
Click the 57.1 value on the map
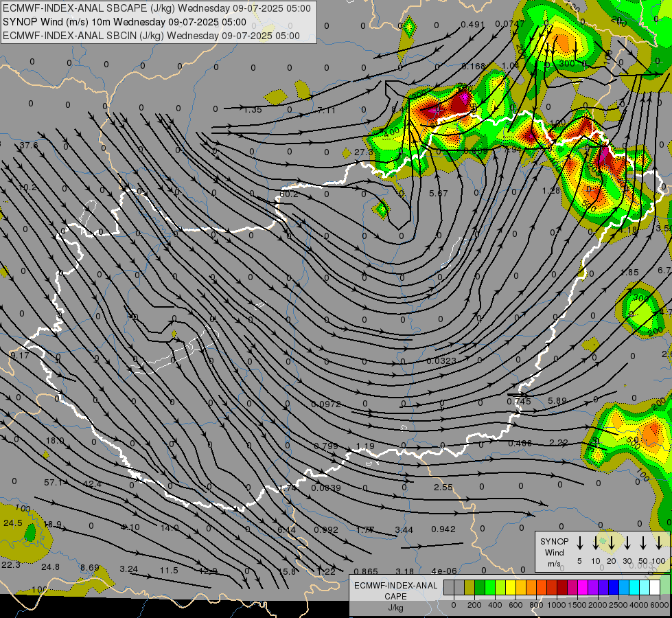pos(54,483)
